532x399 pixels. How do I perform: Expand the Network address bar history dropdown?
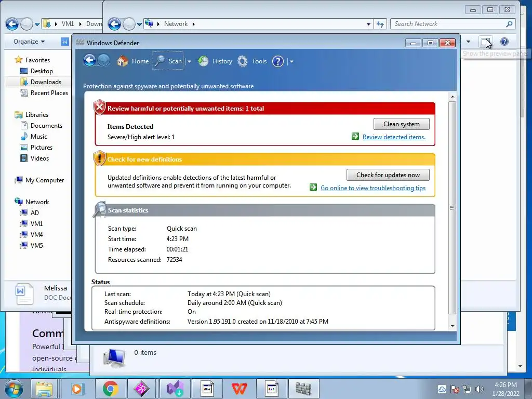pos(368,24)
